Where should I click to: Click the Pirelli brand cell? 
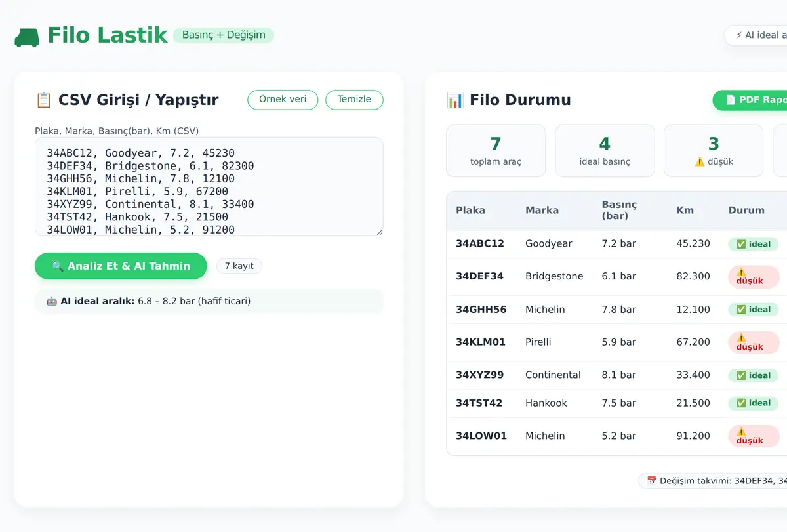538,342
